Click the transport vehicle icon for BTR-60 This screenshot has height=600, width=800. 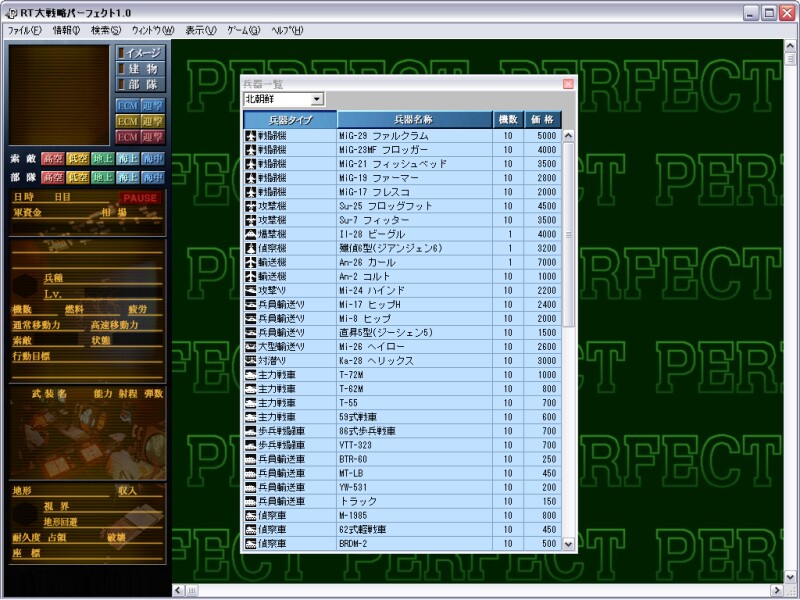[x=251, y=458]
